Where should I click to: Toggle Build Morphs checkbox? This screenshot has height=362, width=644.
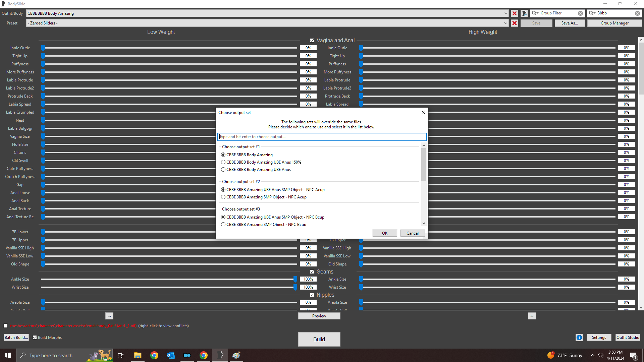[x=35, y=338]
